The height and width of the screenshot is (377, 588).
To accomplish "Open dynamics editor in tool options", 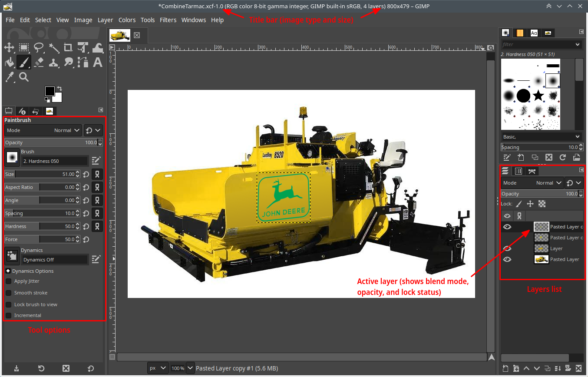I will coord(96,259).
